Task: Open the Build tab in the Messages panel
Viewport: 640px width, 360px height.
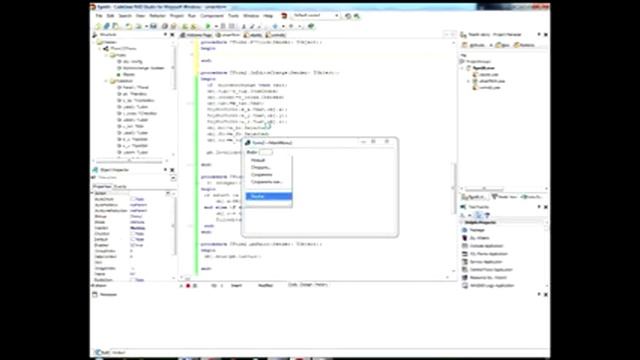Action: (102, 353)
